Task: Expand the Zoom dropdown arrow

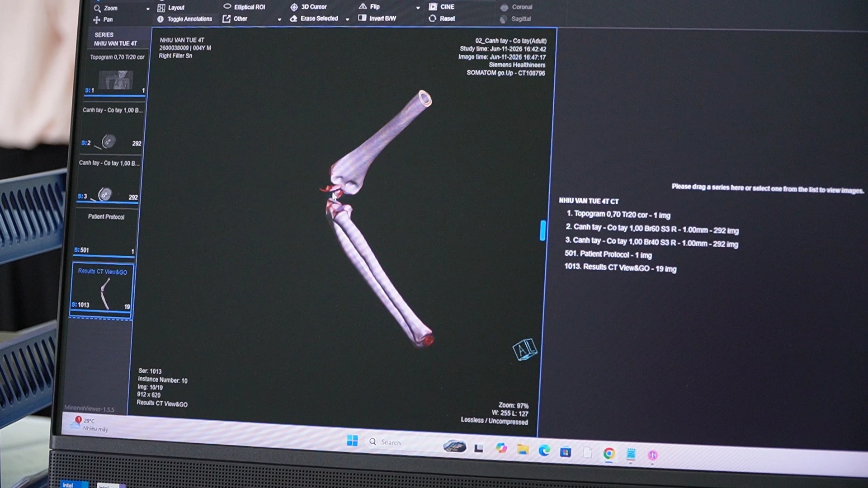Action: point(148,9)
